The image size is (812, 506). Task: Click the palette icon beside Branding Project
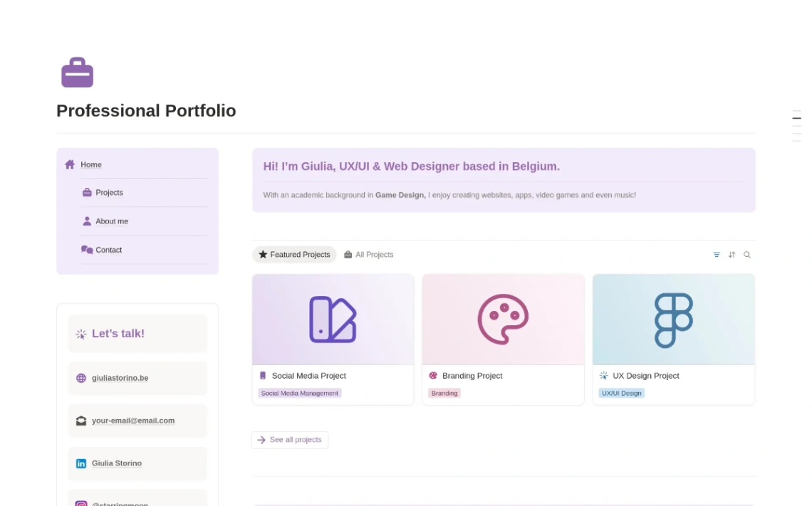coord(433,376)
